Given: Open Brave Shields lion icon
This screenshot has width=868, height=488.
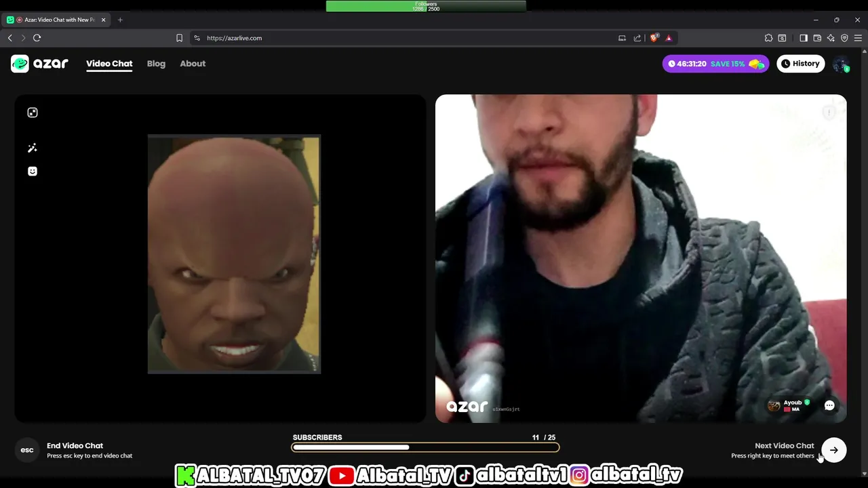Looking at the screenshot, I should (x=654, y=38).
